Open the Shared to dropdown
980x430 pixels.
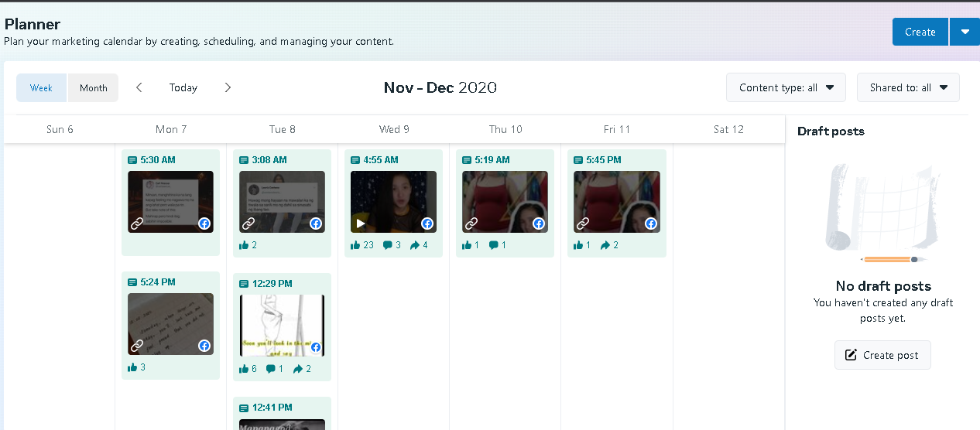pos(908,87)
